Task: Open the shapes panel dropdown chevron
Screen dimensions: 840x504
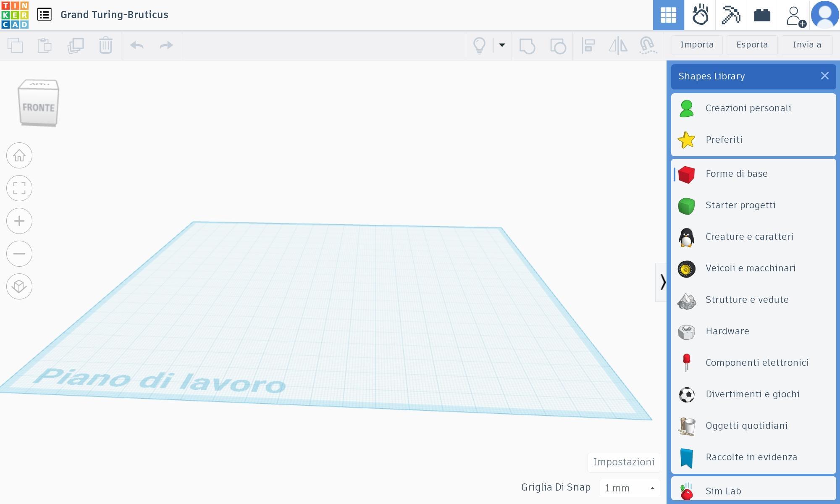Action: pos(661,282)
